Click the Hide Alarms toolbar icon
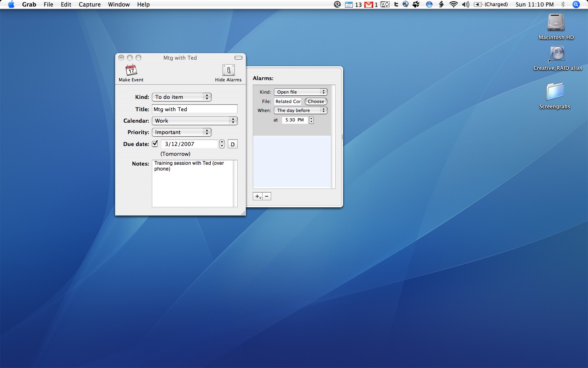The height and width of the screenshot is (368, 588). click(x=228, y=70)
